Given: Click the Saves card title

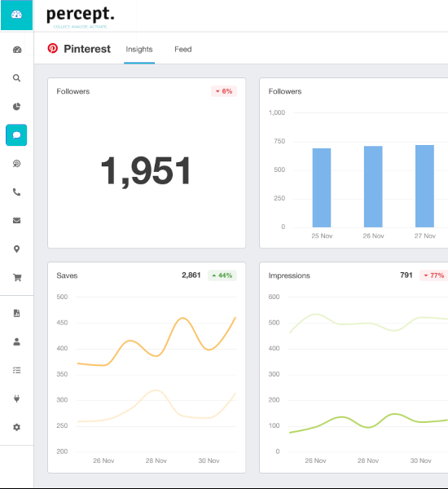Looking at the screenshot, I should click(x=67, y=275).
